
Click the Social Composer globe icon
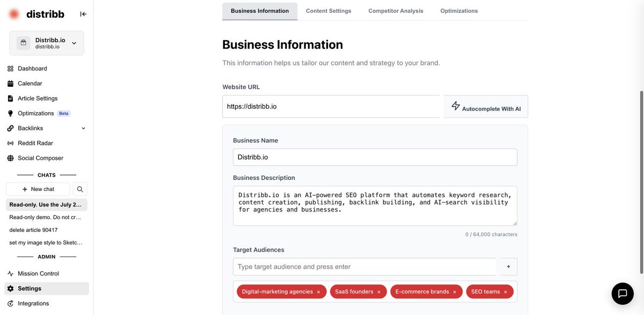click(x=10, y=158)
